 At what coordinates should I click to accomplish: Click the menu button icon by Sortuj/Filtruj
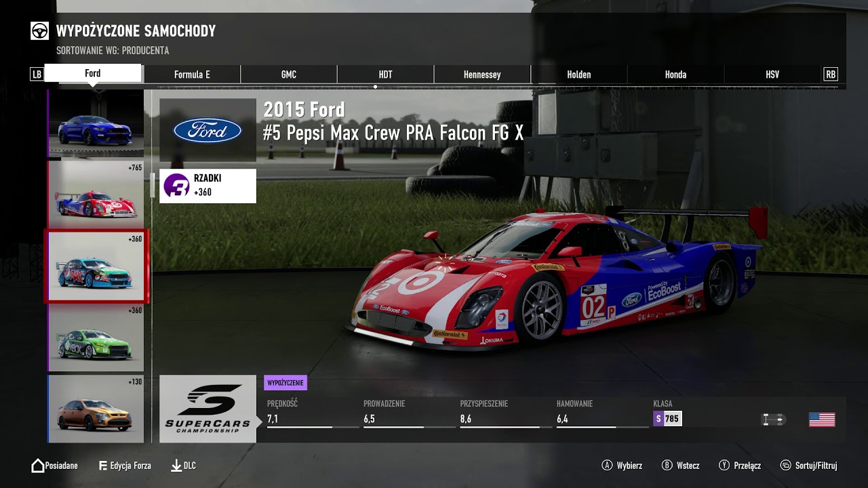pos(785,466)
